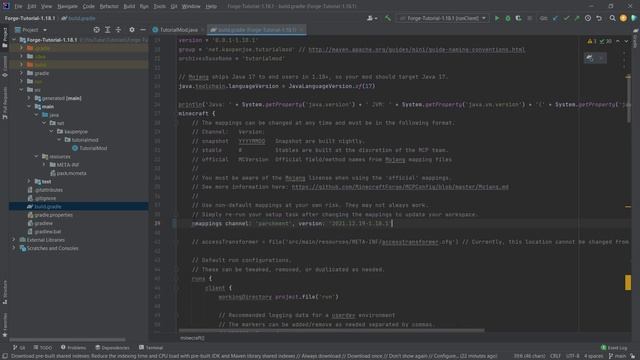
Task: Click the green Run button in toolbar
Action: 497,18
